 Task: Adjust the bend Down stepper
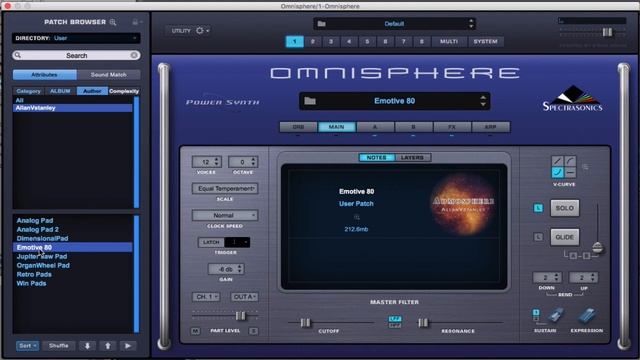point(557,278)
